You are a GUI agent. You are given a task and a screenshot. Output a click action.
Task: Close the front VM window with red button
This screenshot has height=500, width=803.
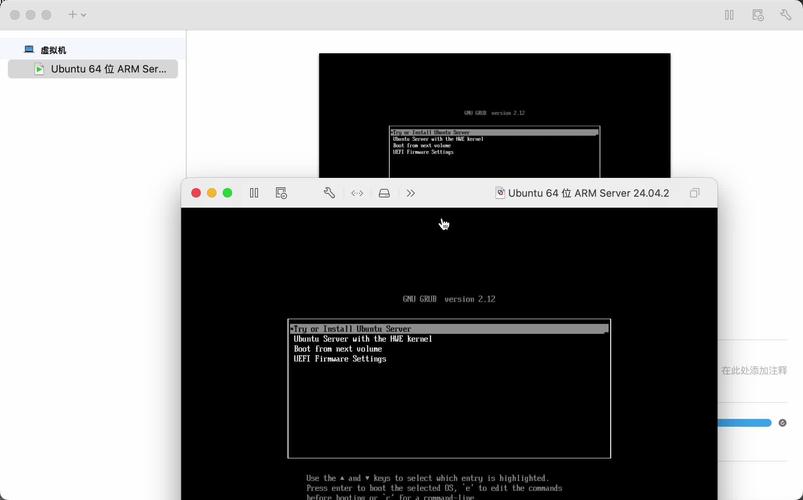[196, 193]
